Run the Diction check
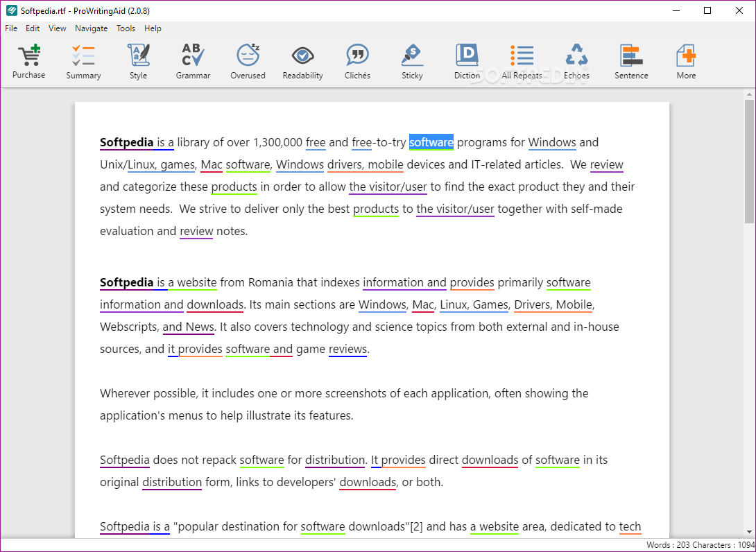This screenshot has height=552, width=756. [x=467, y=61]
